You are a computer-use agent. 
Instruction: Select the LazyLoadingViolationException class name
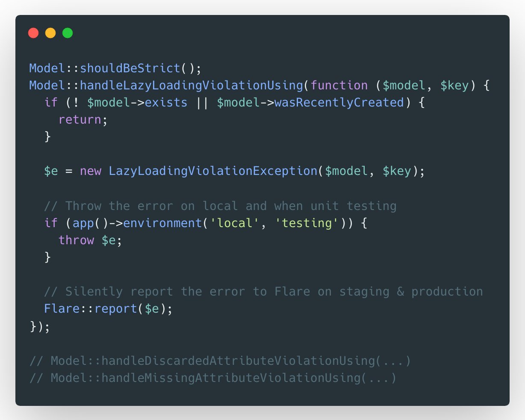[209, 171]
